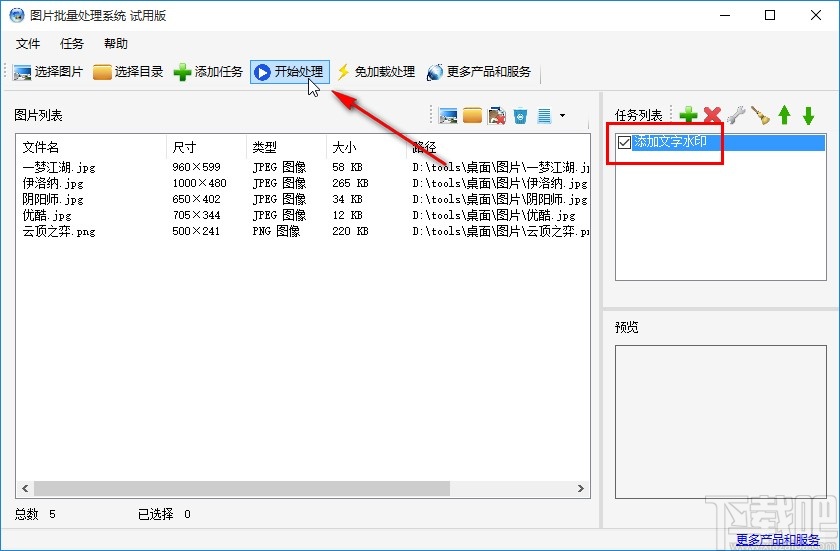
Task: Sort by the 尺寸 column header
Action: point(206,147)
